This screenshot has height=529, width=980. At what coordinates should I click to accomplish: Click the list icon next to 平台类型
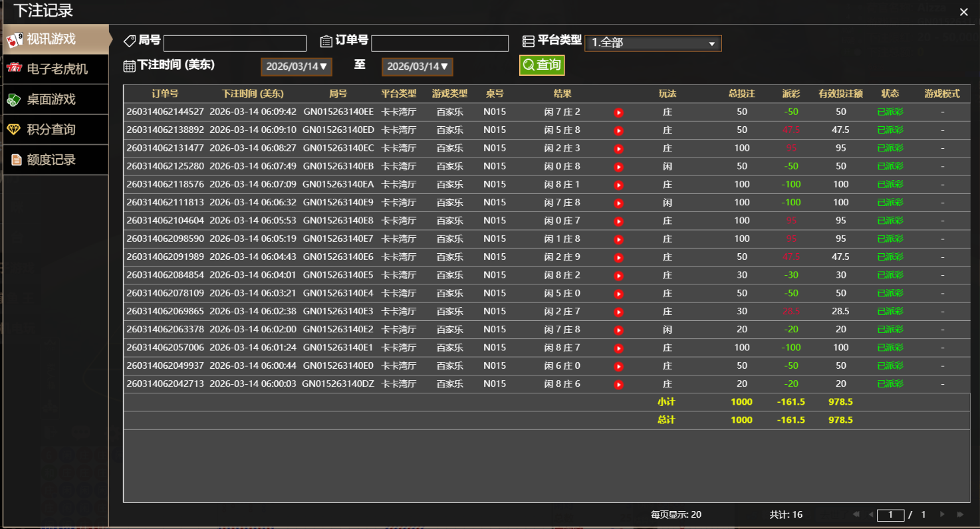[x=529, y=41]
